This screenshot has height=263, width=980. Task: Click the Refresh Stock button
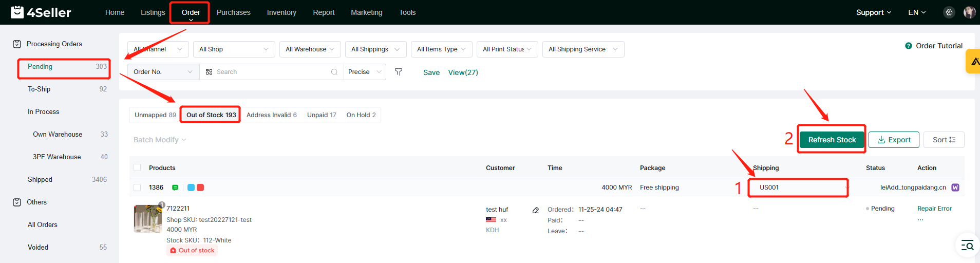point(832,140)
